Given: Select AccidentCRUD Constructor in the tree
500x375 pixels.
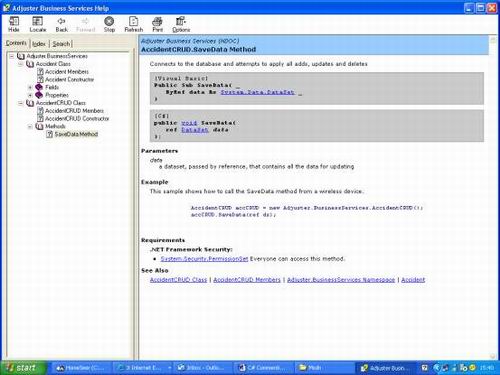Looking at the screenshot, I should pyautogui.click(x=77, y=118).
